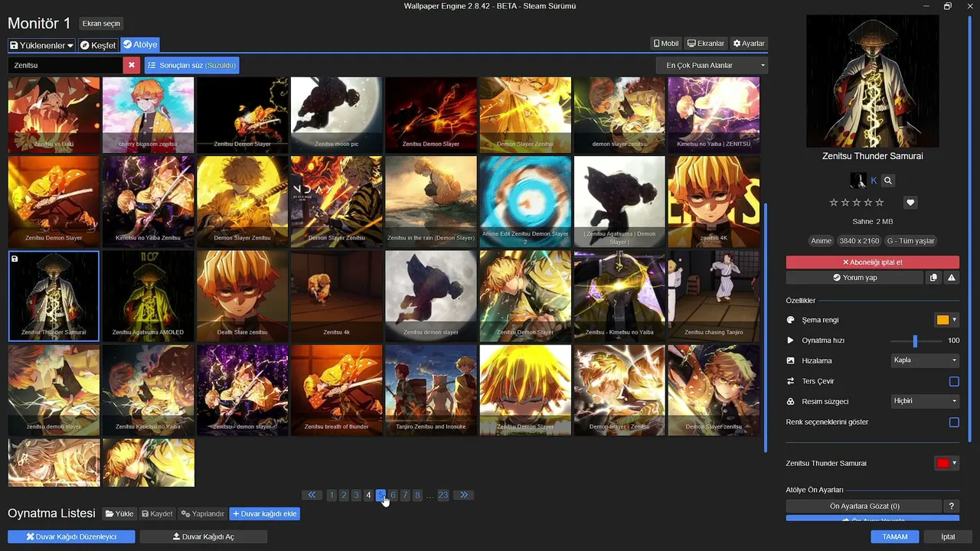Click the palette icon beside Şema rengi
980x551 pixels.
[x=791, y=320]
